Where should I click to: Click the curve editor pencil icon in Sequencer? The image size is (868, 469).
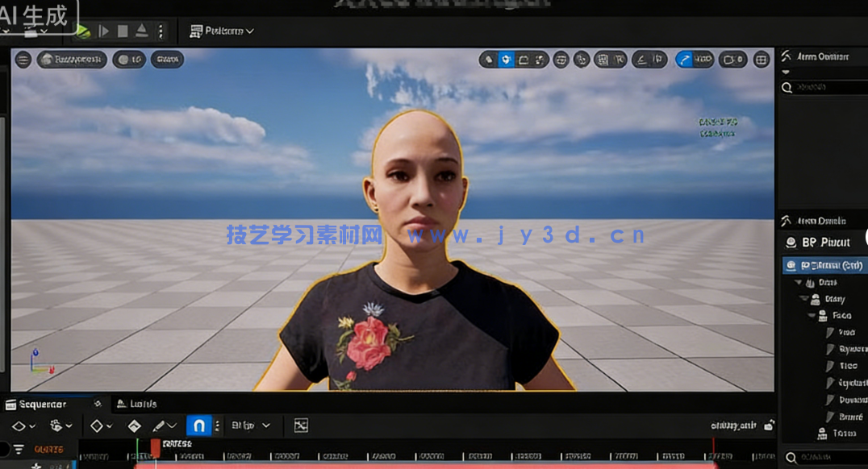(159, 425)
